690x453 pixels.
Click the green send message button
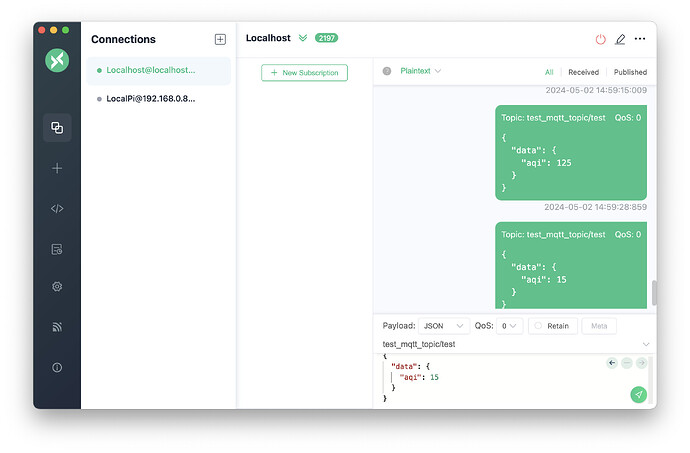(638, 395)
